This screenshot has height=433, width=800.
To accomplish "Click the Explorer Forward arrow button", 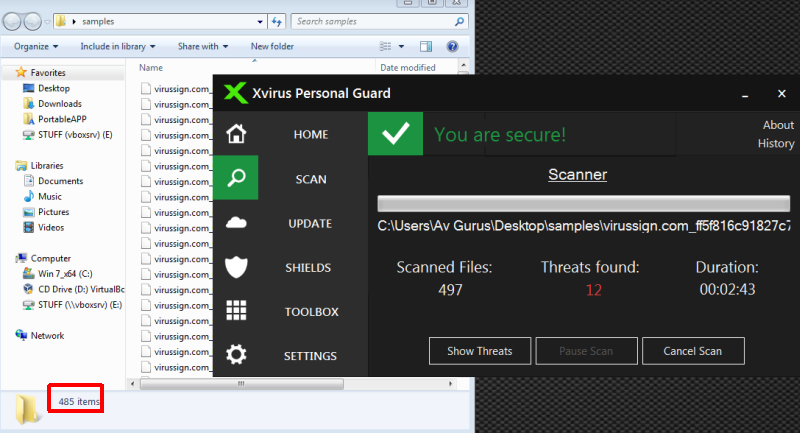I will click(x=32, y=21).
